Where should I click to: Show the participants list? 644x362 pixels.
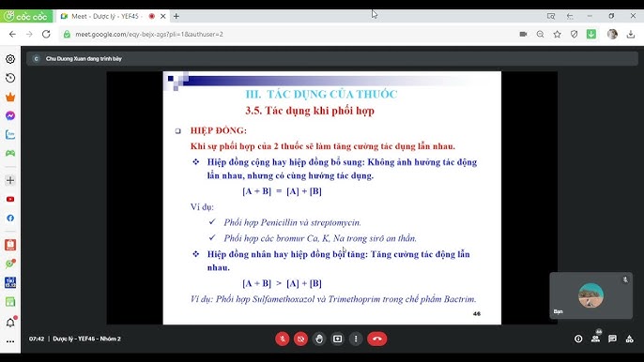coord(595,338)
